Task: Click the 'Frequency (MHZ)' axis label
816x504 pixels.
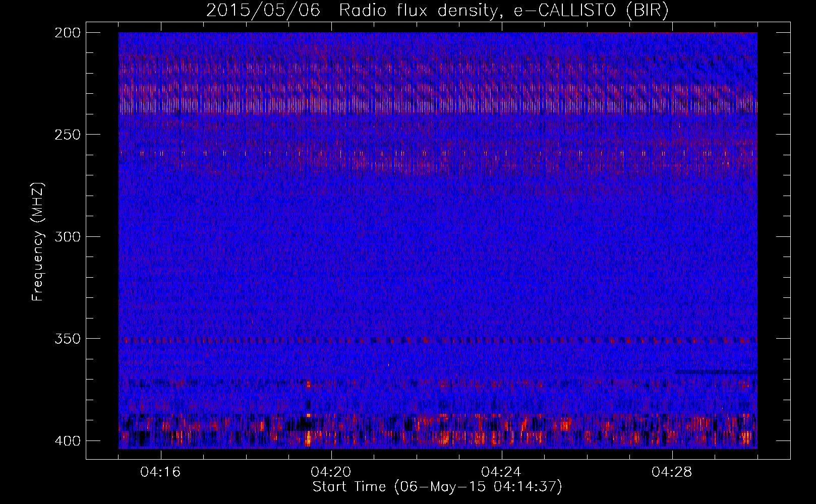Action: click(x=38, y=242)
